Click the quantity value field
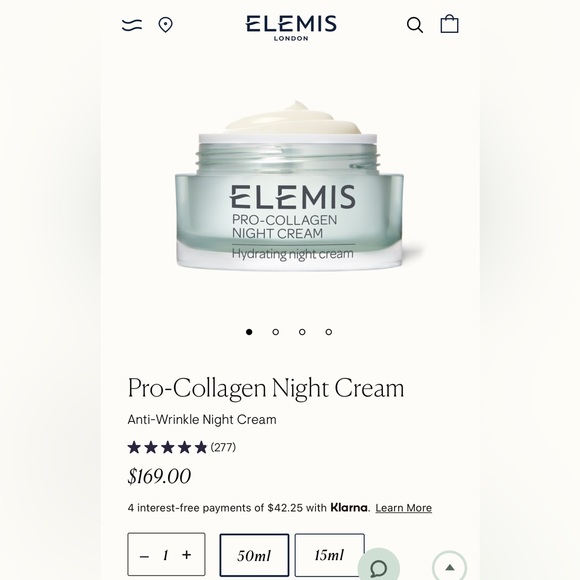Image resolution: width=580 pixels, height=580 pixels. point(166,555)
